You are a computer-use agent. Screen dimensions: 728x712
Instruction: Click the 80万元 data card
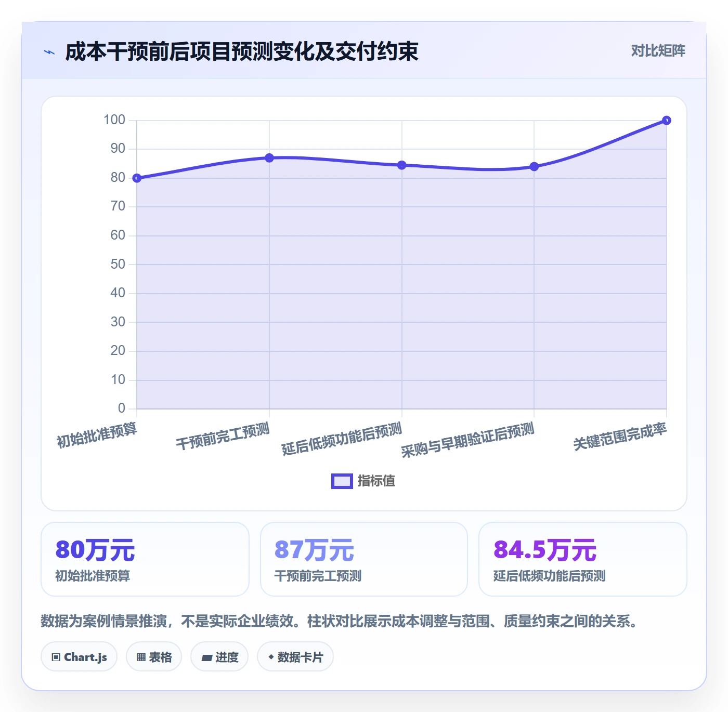(x=145, y=559)
